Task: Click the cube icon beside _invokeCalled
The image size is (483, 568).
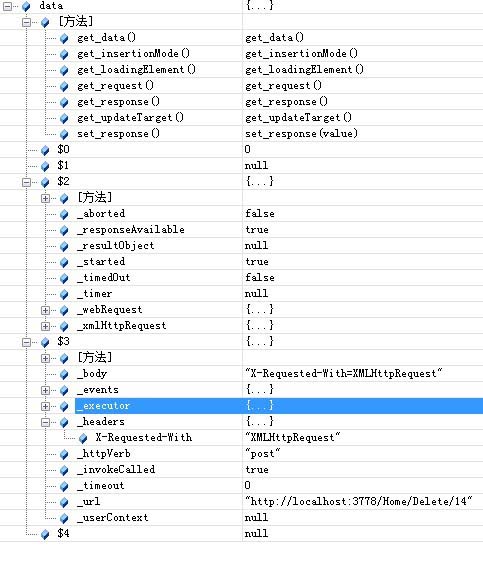Action: [x=64, y=470]
